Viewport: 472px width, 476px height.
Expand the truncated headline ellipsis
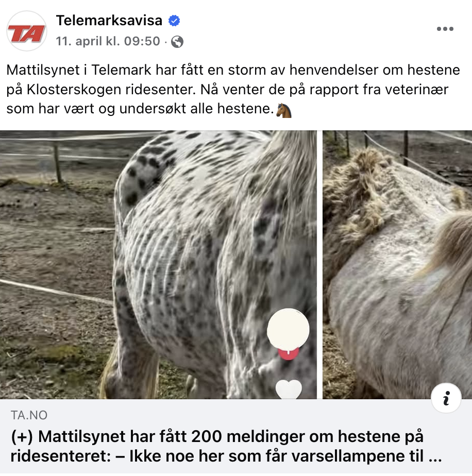coord(435,456)
